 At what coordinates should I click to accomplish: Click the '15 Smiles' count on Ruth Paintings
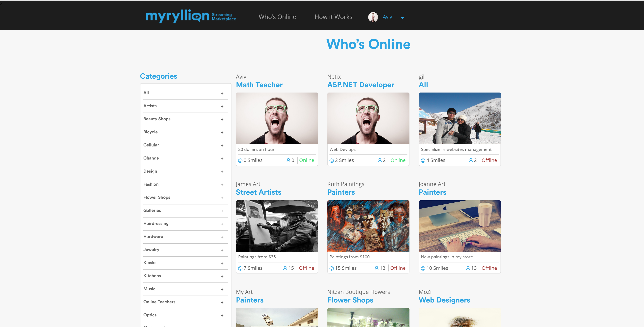click(346, 268)
